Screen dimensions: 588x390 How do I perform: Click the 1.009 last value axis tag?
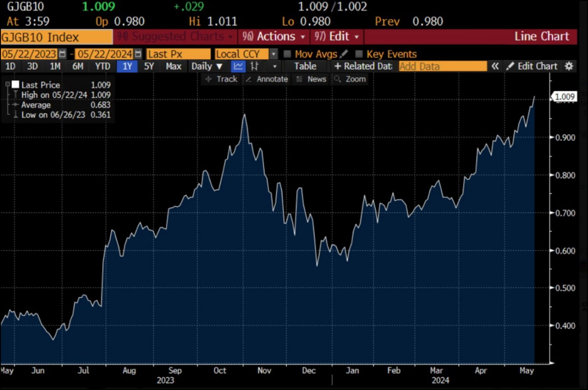coord(565,96)
